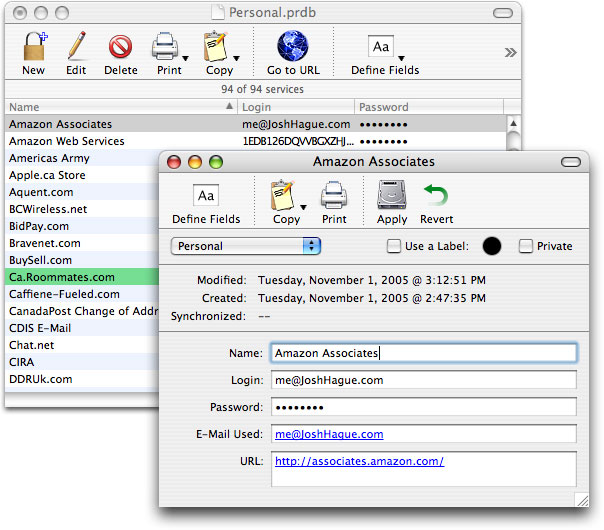Click the New padlock icon in Personal.prdb toolbar
Viewport: 604px width, 530px height.
click(x=35, y=47)
